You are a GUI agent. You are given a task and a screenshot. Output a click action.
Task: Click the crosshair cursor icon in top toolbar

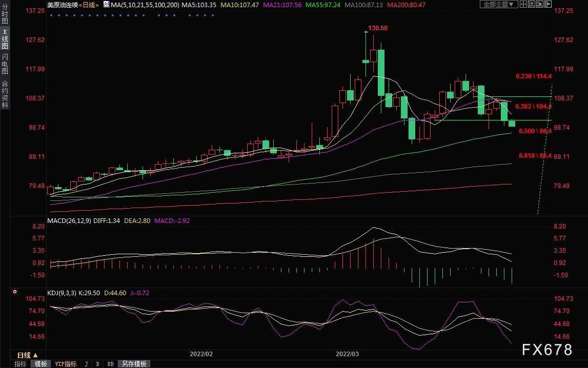[x=523, y=4]
